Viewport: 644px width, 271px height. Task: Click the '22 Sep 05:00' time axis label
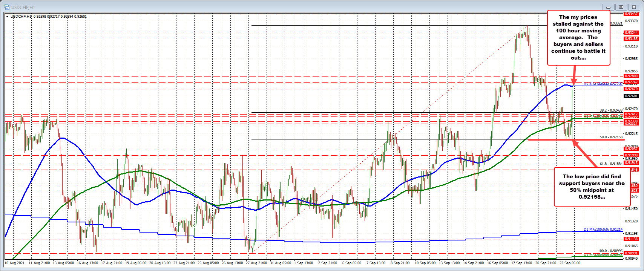pyautogui.click(x=569, y=263)
